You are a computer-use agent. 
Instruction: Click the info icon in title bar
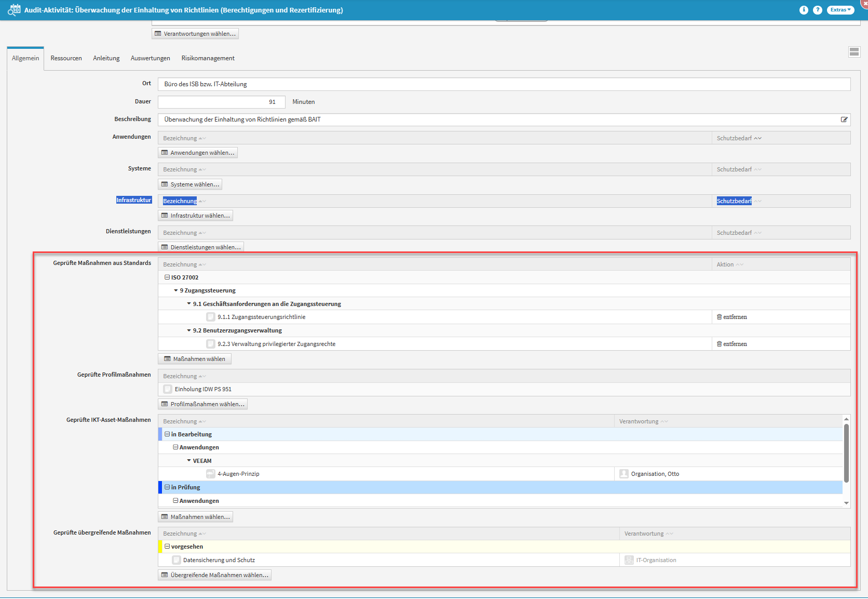point(803,10)
